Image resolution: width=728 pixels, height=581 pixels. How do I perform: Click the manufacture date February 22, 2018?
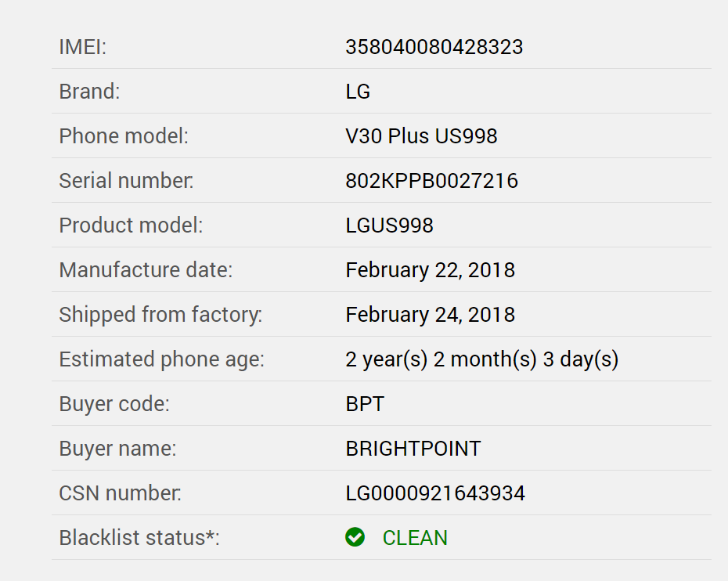coord(430,270)
